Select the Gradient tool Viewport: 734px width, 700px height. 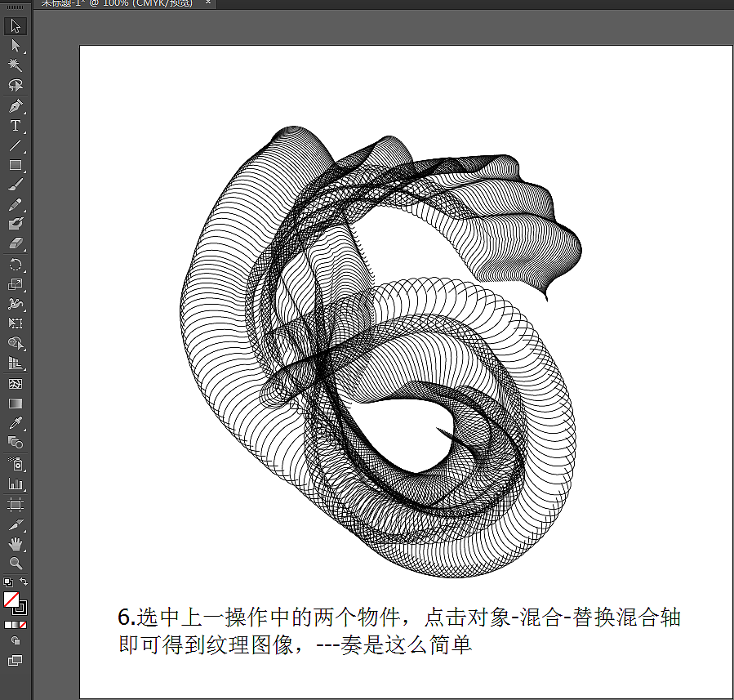(15, 404)
